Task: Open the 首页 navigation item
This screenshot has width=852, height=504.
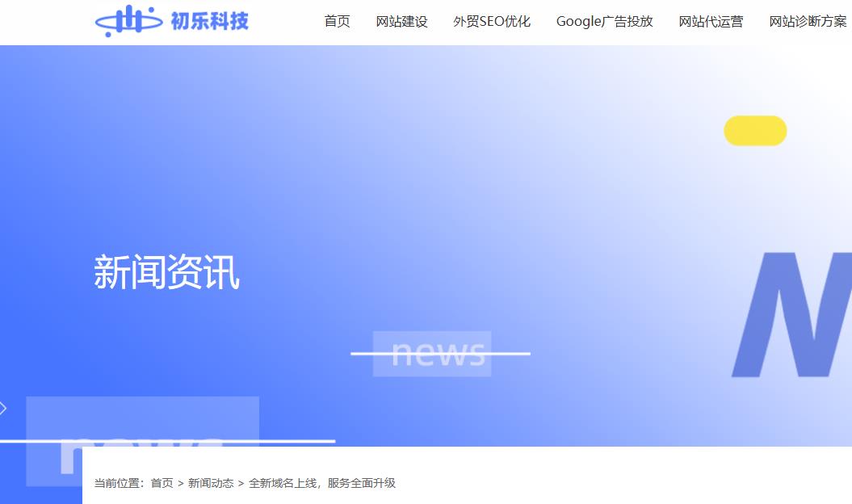Action: 336,22
